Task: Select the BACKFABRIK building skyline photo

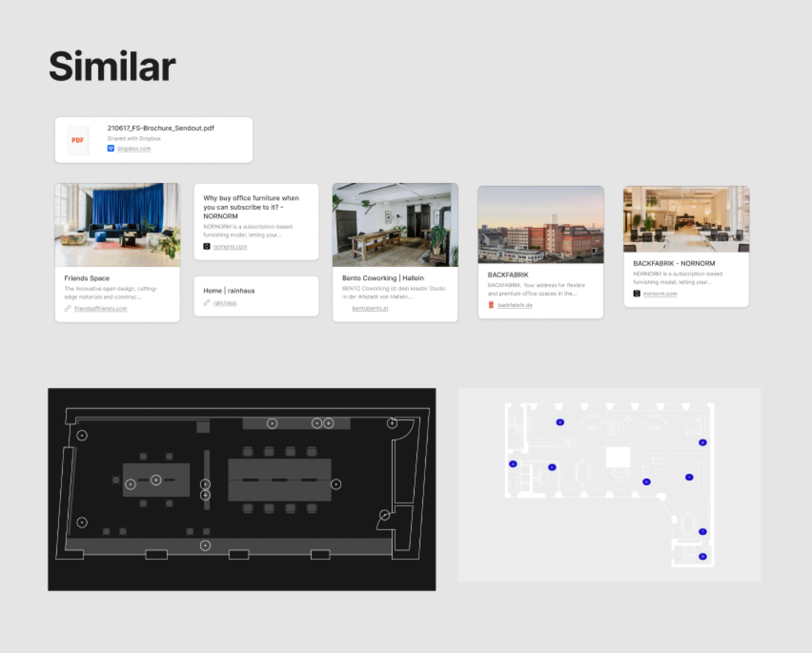Action: (540, 225)
